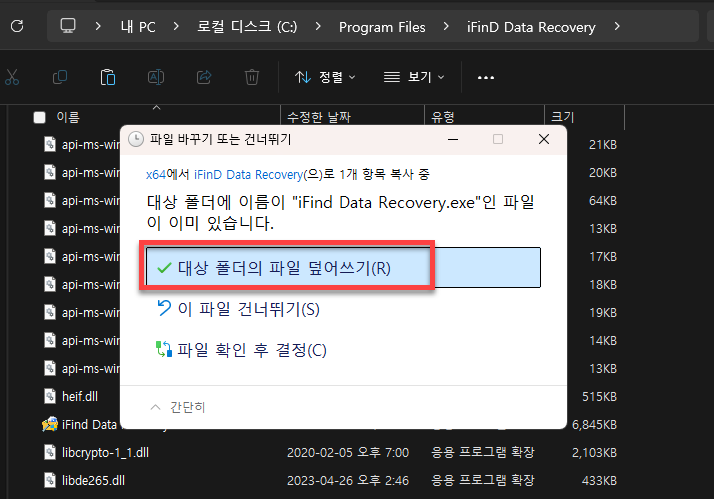Click the 2,103KB size cell
Image resolution: width=714 pixels, height=499 pixels.
[594, 453]
